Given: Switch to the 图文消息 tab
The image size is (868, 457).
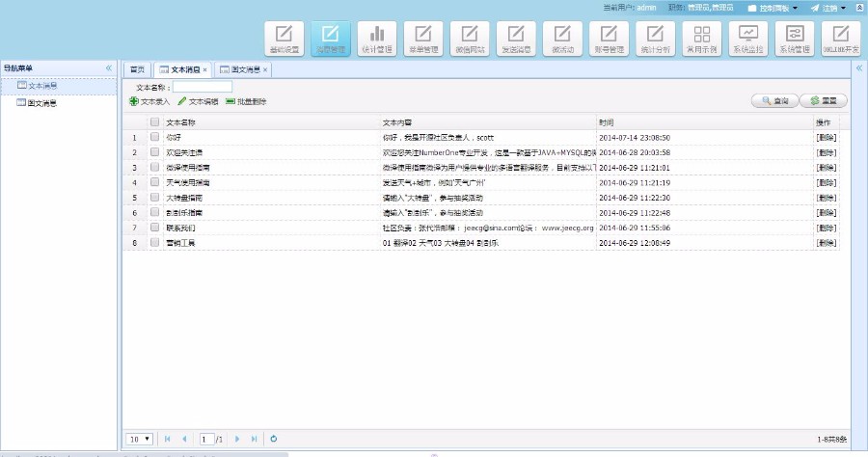Looking at the screenshot, I should [241, 69].
